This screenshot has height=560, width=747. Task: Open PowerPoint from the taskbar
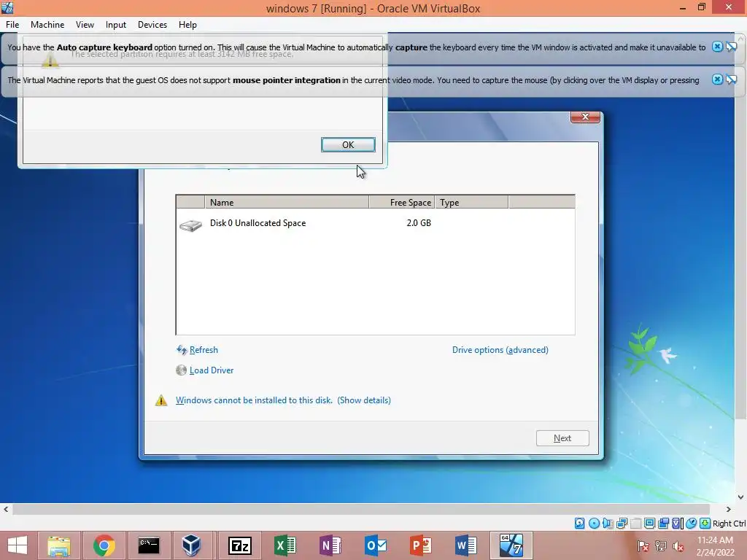421,545
